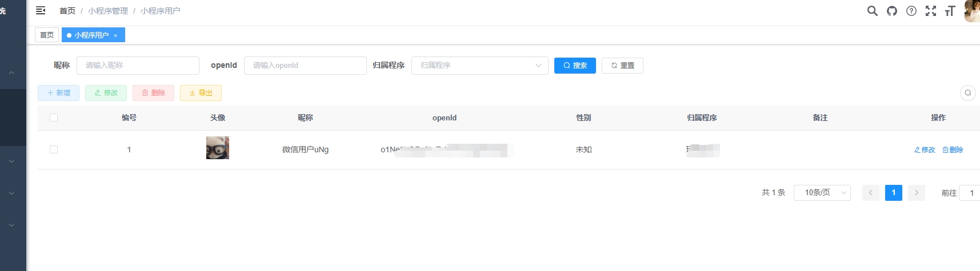The width and height of the screenshot is (980, 271).
Task: Open the layout font size icon
Action: 950,11
